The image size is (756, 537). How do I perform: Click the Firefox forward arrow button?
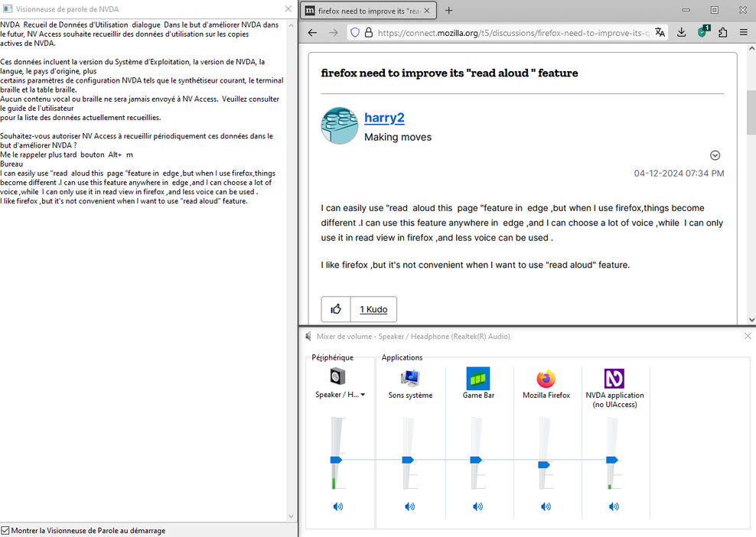point(333,33)
